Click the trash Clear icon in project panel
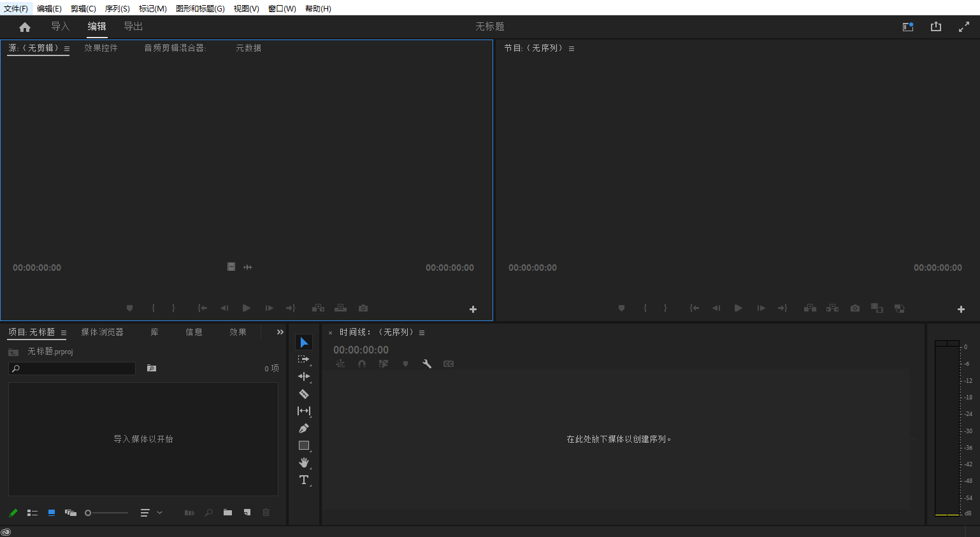 tap(266, 512)
